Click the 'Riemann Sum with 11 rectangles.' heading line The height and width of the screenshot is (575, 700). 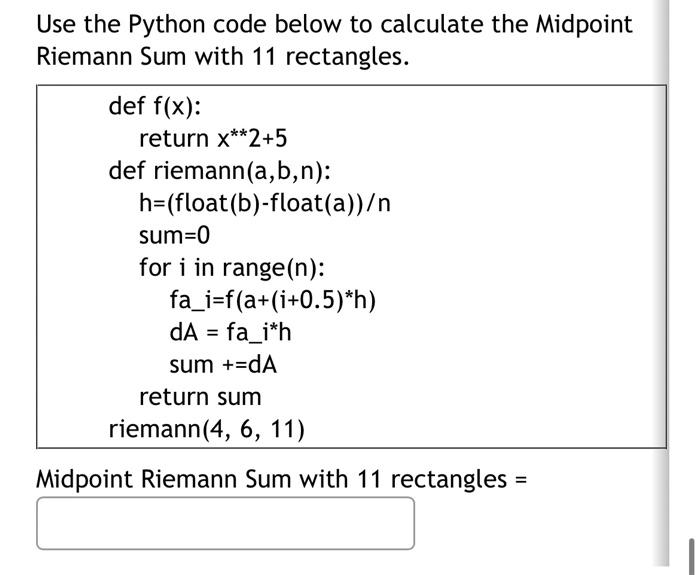[222, 57]
